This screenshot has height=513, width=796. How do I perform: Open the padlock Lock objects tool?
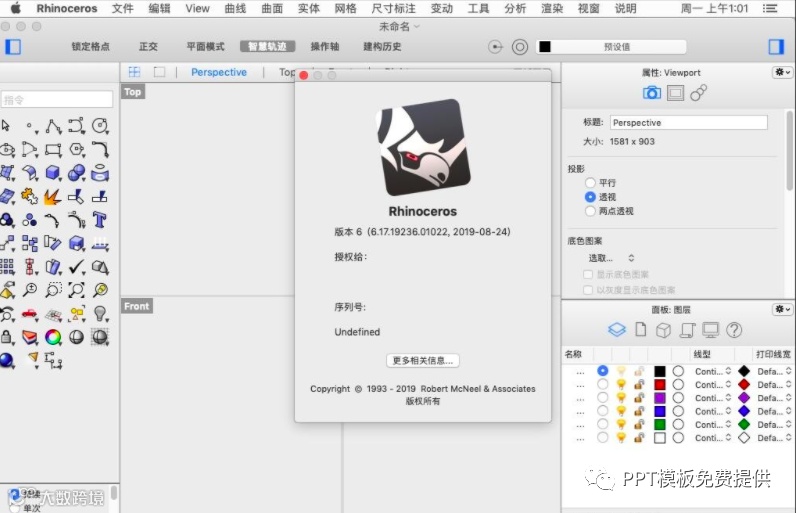click(7, 337)
